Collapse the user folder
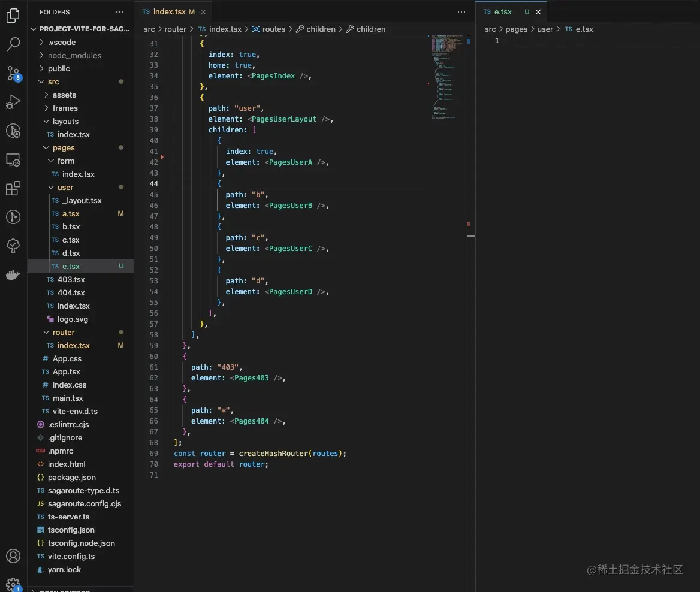Screen dimensions: 700x592 [x=82, y=187]
